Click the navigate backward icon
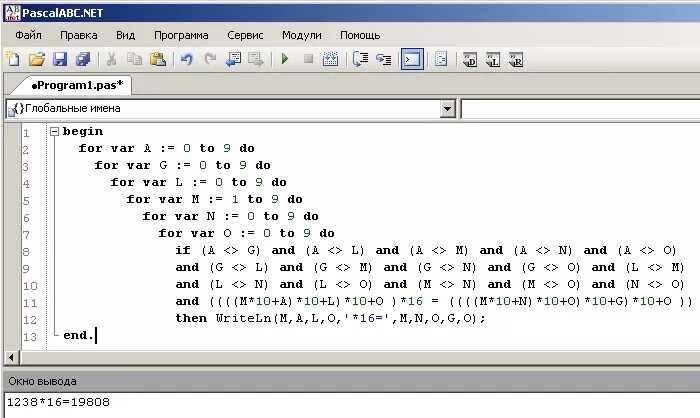 tap(233, 59)
